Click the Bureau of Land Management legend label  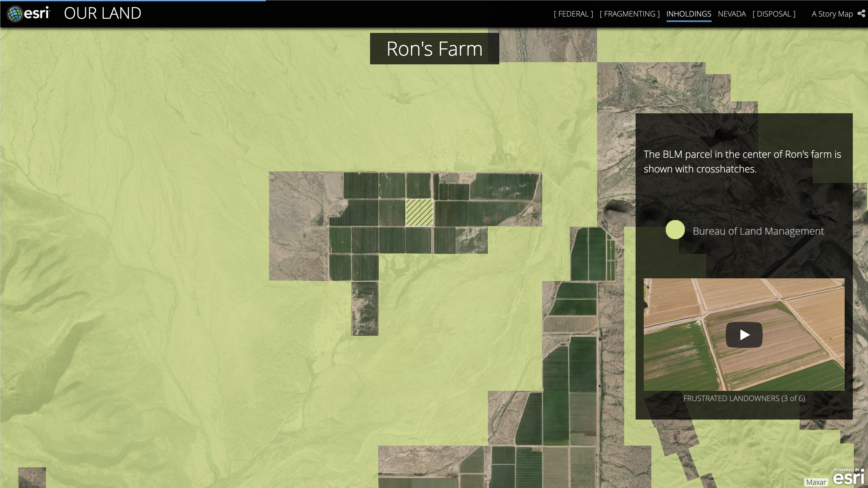758,231
